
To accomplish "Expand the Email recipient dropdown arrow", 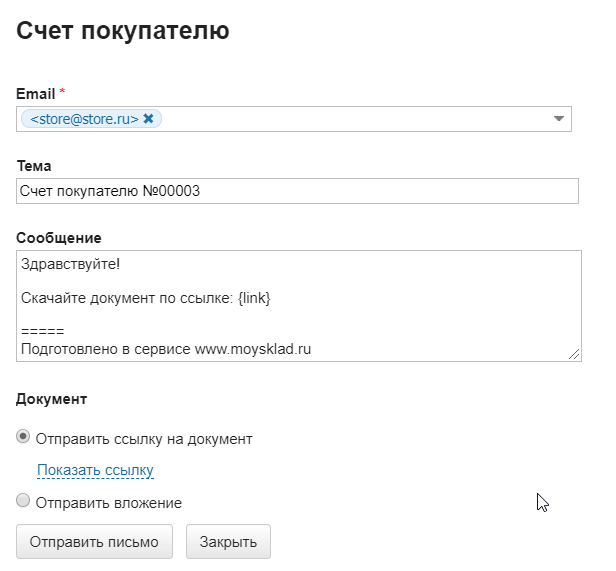I will pyautogui.click(x=559, y=119).
